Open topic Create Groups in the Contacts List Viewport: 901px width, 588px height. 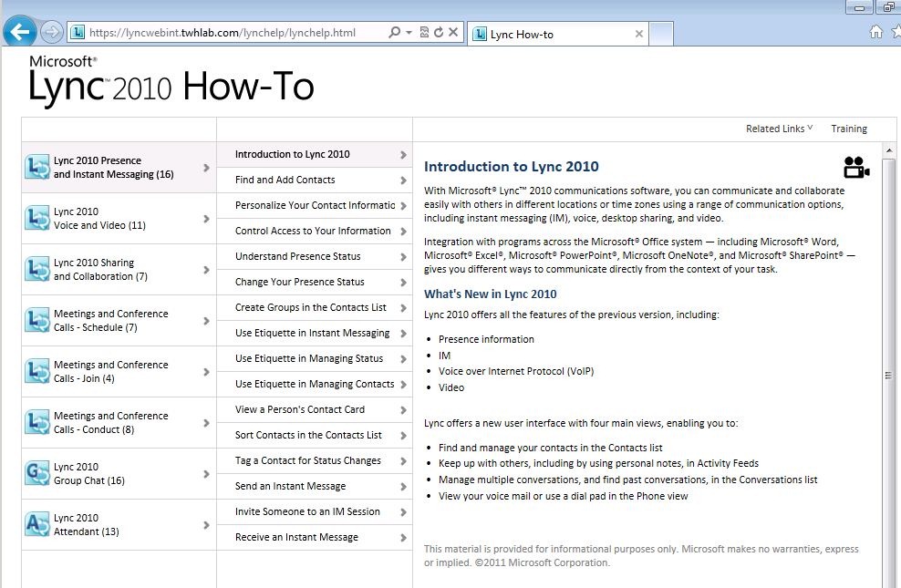click(x=315, y=308)
